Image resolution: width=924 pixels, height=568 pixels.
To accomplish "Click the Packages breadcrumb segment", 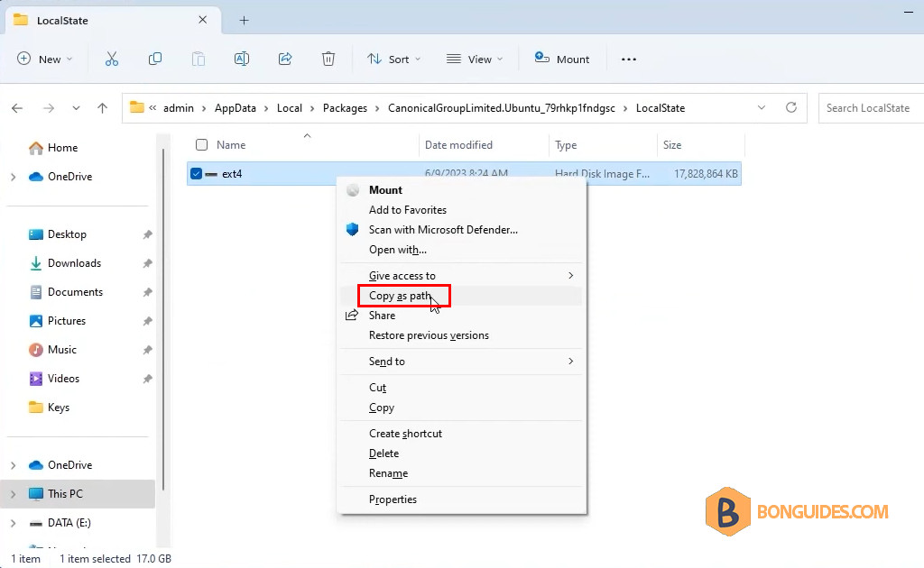I will coord(345,108).
